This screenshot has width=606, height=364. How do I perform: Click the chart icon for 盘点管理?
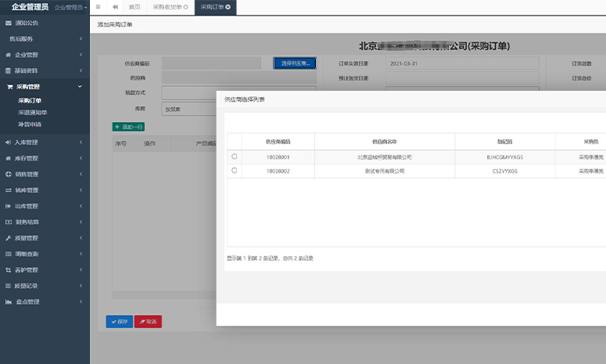pyautogui.click(x=8, y=302)
